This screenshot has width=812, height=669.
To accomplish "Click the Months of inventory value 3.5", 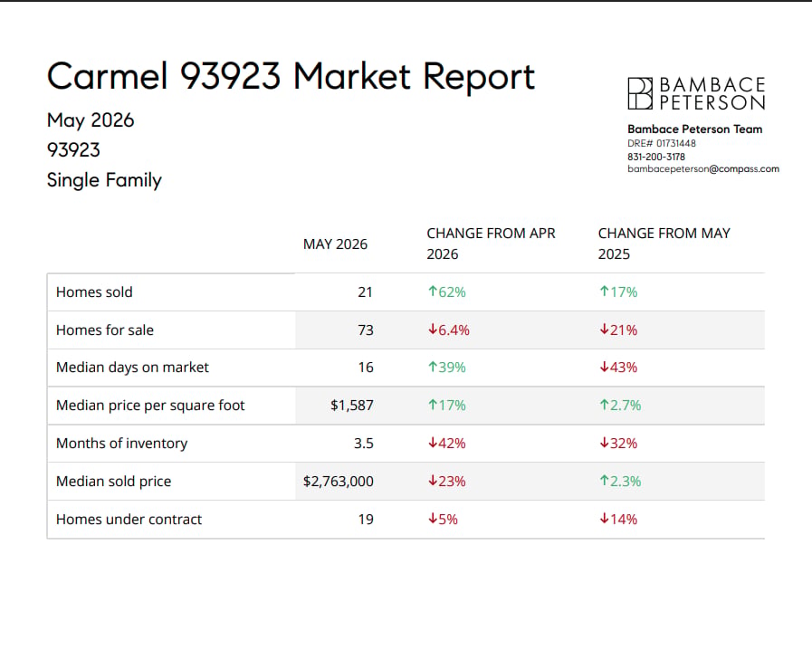I will point(364,444).
